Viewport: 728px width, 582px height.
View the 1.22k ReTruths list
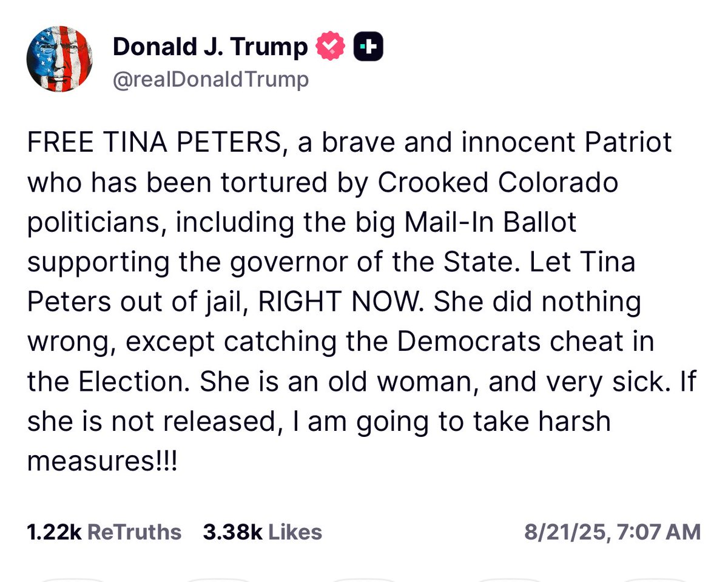coord(104,532)
